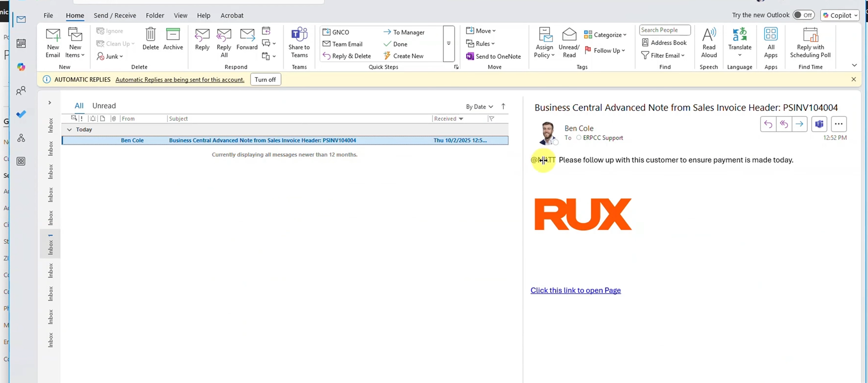
Task: Open the More Apps grid in the sidebar
Action: tap(21, 161)
